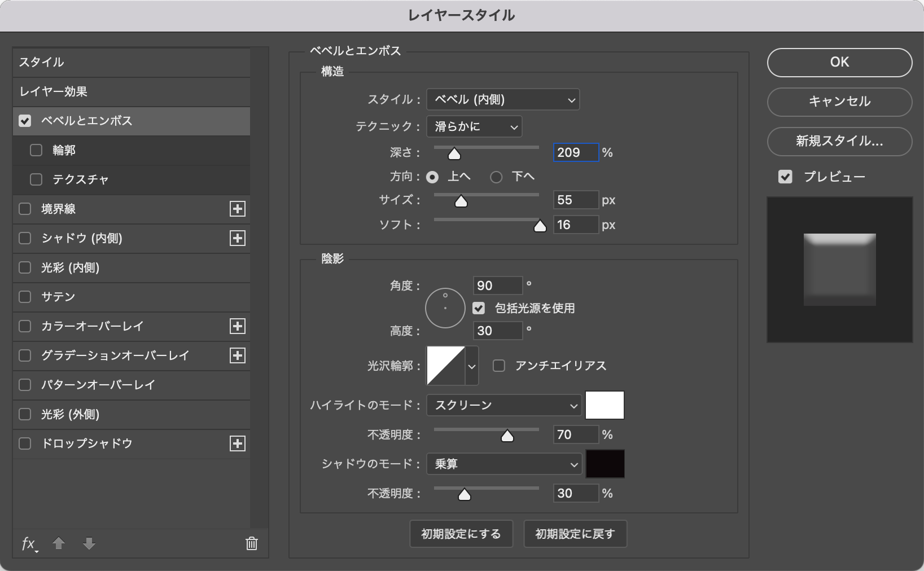Image resolution: width=924 pixels, height=571 pixels.
Task: Expand the 光沢輪郭 contour picker arrow
Action: point(472,366)
